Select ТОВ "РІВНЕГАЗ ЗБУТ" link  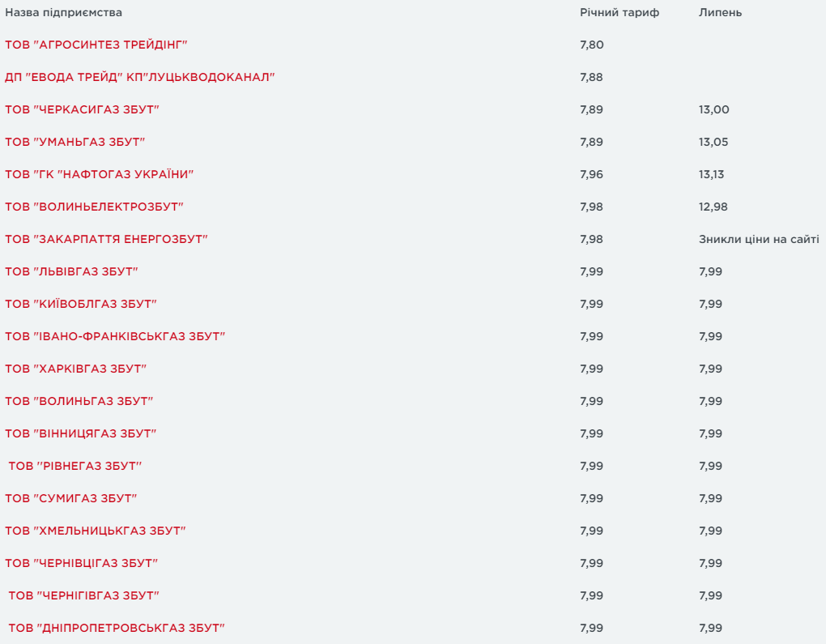coord(75,466)
